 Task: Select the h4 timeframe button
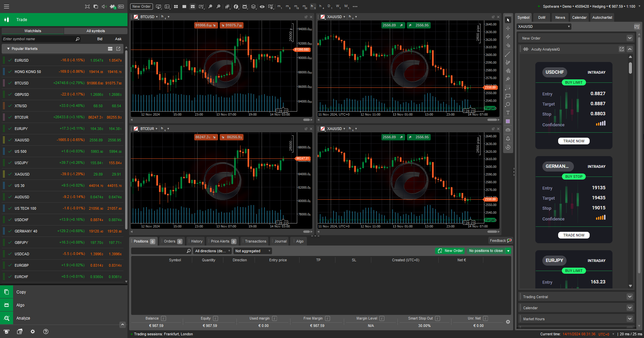[321, 6]
